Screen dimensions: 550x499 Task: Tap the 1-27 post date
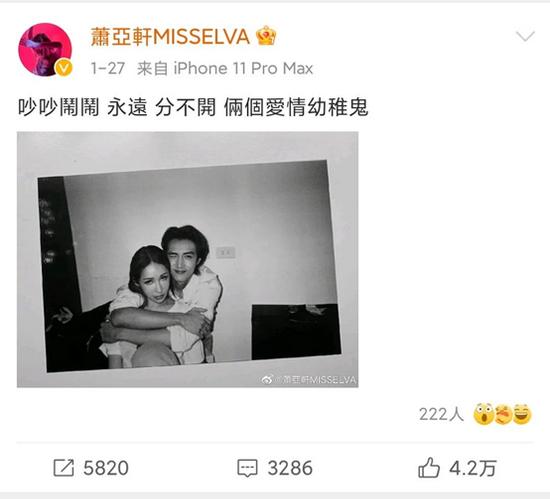pos(108,68)
